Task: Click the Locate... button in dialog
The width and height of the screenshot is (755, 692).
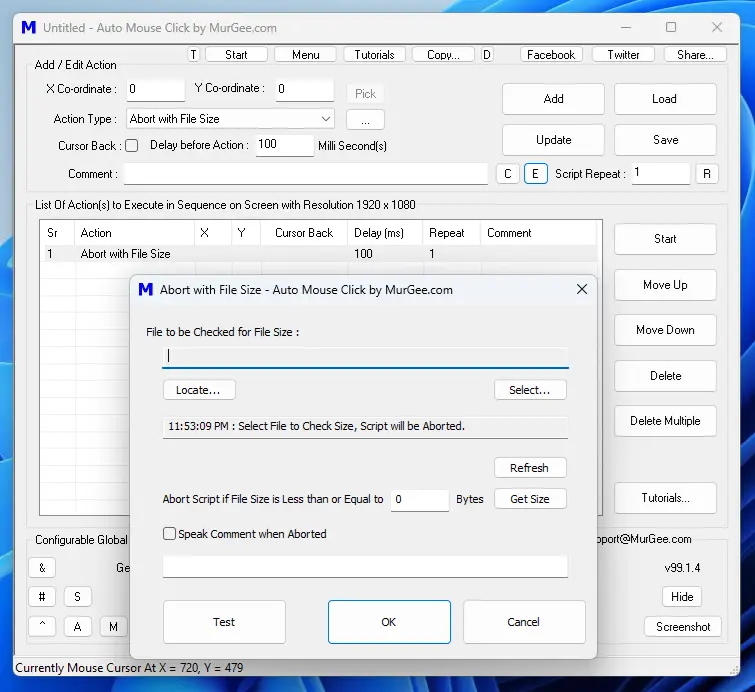Action: click(199, 390)
